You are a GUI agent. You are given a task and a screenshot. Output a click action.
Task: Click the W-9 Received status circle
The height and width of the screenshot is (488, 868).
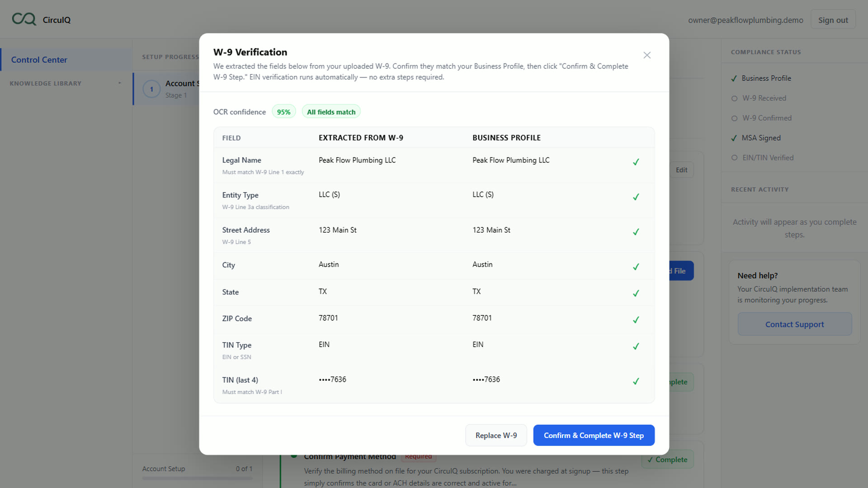pyautogui.click(x=734, y=99)
